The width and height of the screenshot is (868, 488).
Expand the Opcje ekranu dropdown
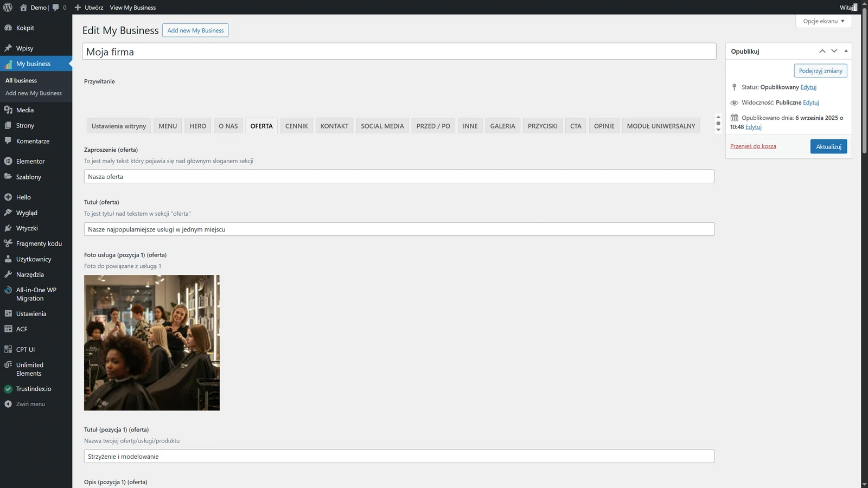(x=824, y=21)
